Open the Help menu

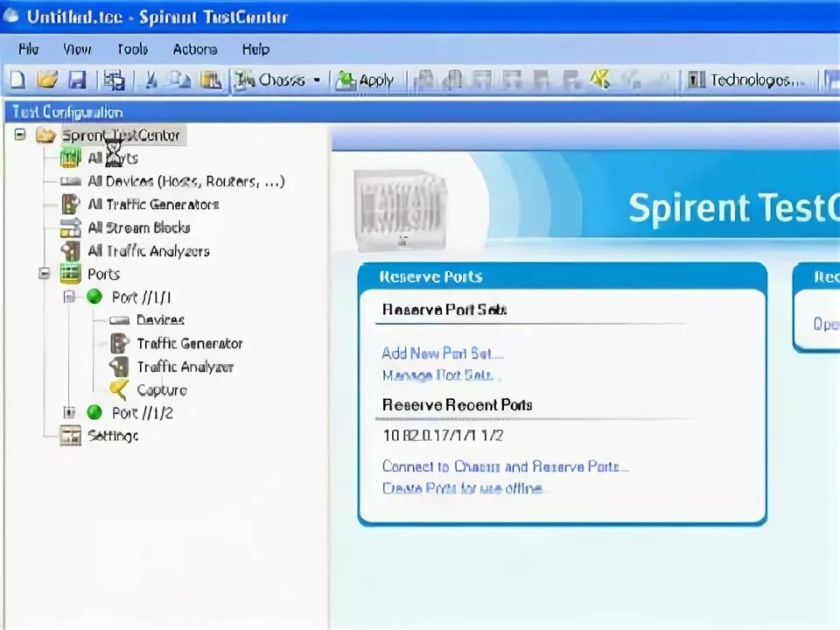tap(255, 49)
